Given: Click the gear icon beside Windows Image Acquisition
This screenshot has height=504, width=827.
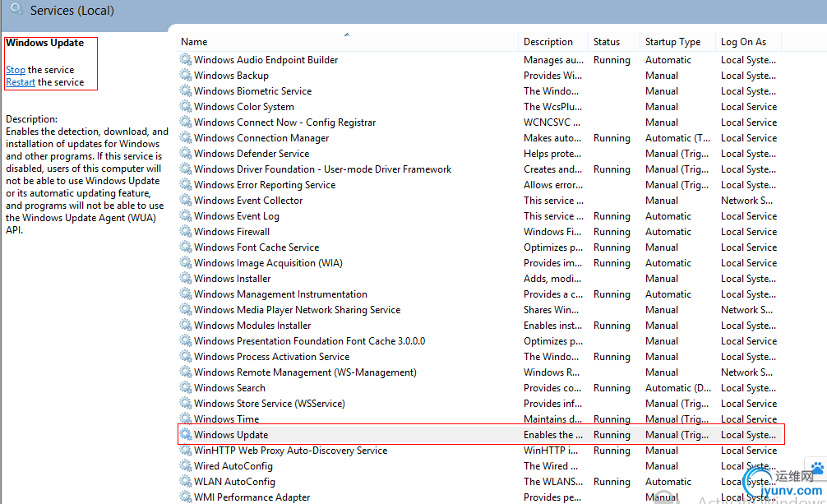Looking at the screenshot, I should pos(185,262).
